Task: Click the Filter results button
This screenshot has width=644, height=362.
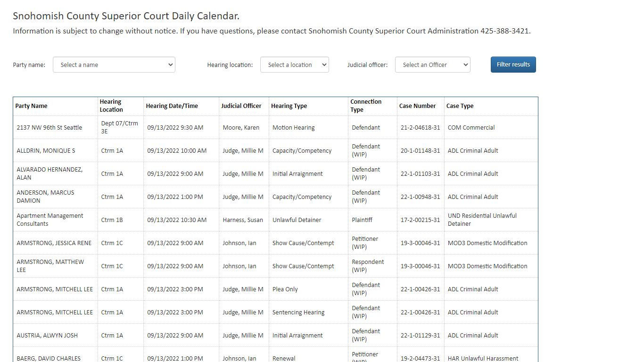Action: point(513,65)
